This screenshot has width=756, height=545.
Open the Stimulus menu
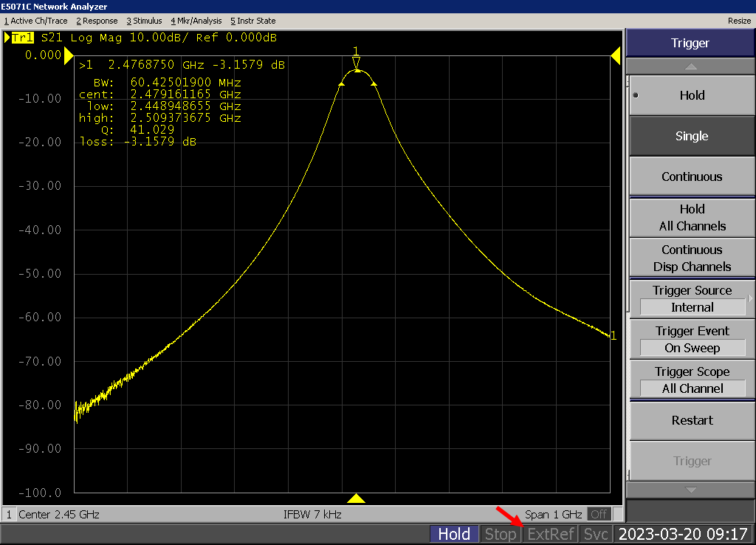coord(144,21)
